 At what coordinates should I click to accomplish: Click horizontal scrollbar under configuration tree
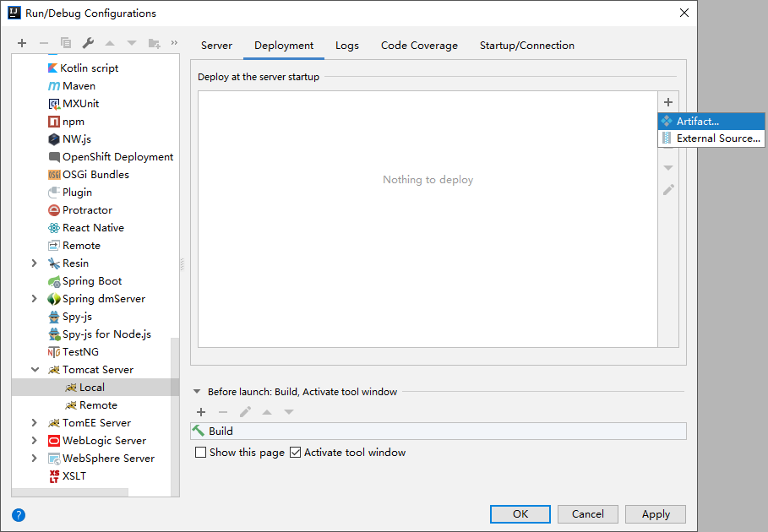tap(69, 491)
